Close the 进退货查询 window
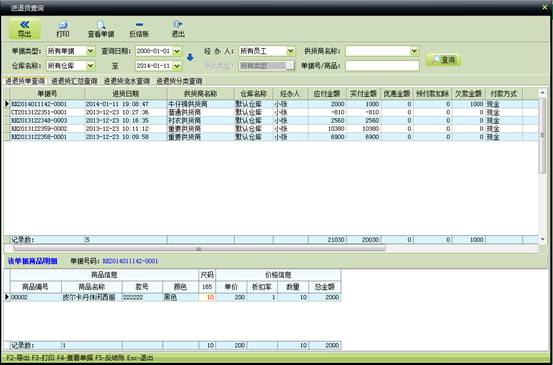Viewport: 553px width, 365px height. click(545, 7)
